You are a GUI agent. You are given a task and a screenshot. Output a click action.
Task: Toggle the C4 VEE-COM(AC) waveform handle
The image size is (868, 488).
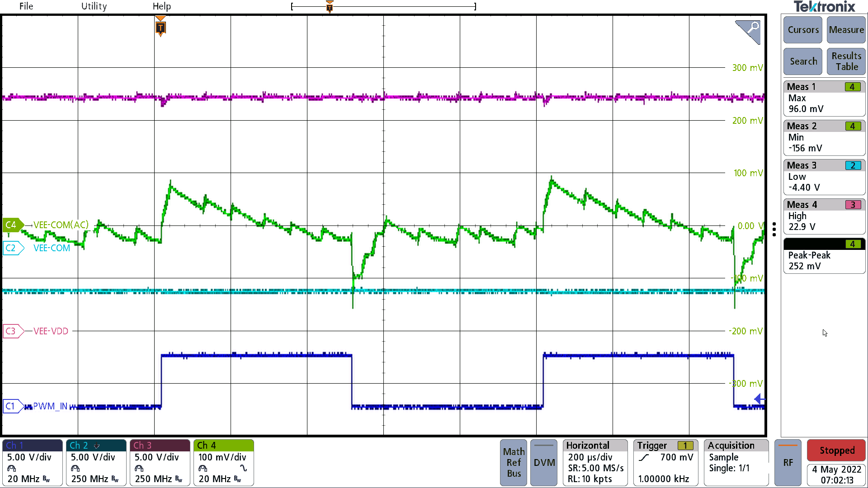coord(12,225)
